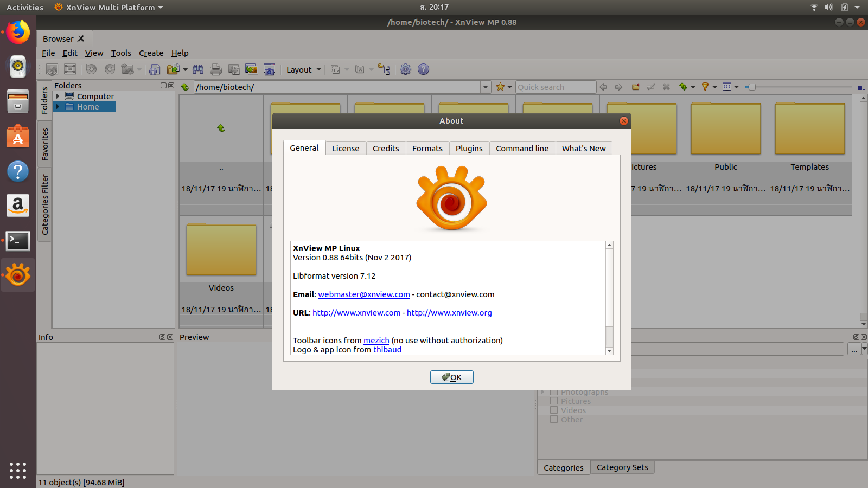This screenshot has width=868, height=488.
Task: Click the folder tree toggle icon in toolbar
Action: 384,69
